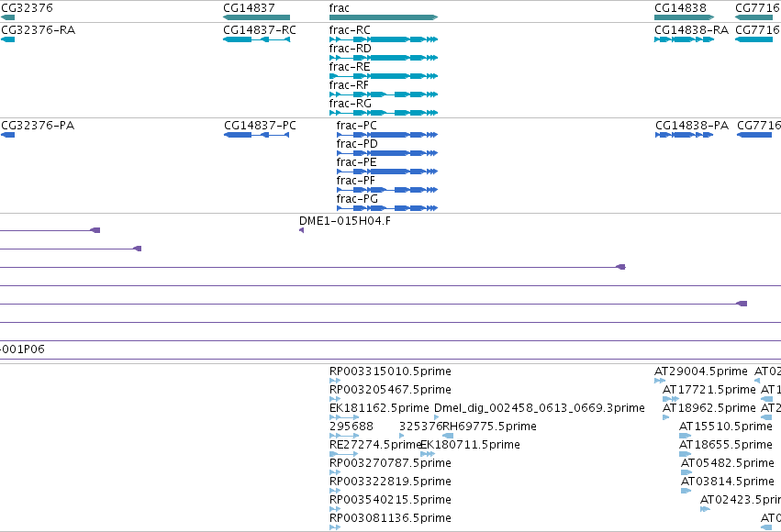
Task: Click the RP003270787.5prime label
Action: (391, 463)
